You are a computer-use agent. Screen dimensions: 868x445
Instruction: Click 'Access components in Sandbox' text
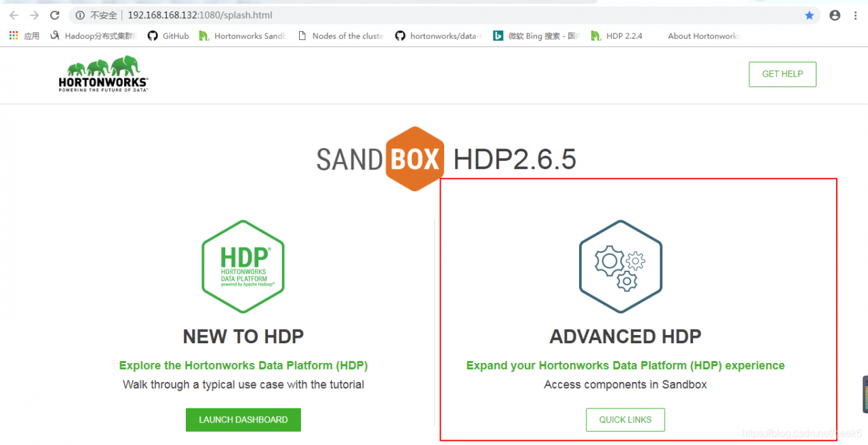[x=625, y=385]
